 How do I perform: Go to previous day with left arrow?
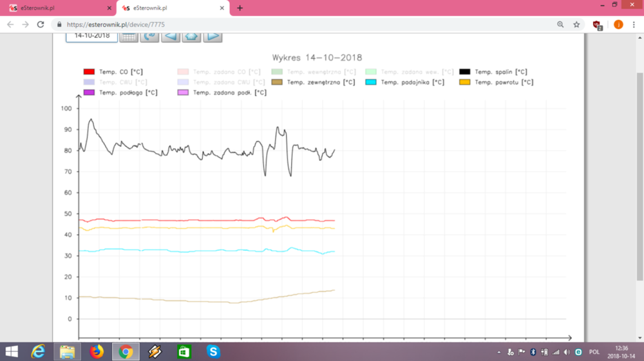pos(171,36)
